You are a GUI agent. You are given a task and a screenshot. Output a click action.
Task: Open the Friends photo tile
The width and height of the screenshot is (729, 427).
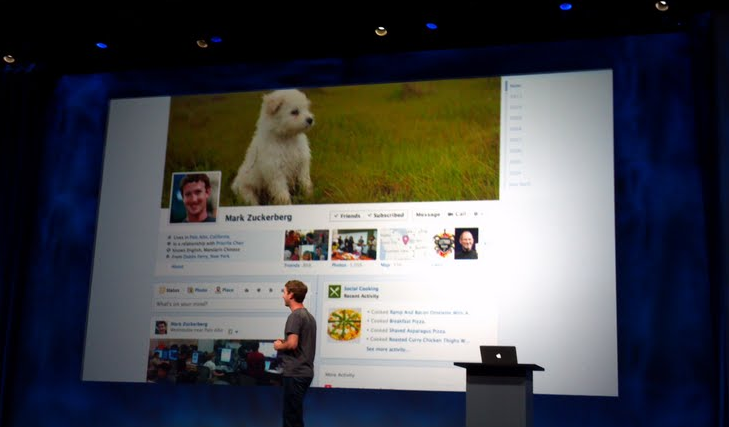(306, 244)
